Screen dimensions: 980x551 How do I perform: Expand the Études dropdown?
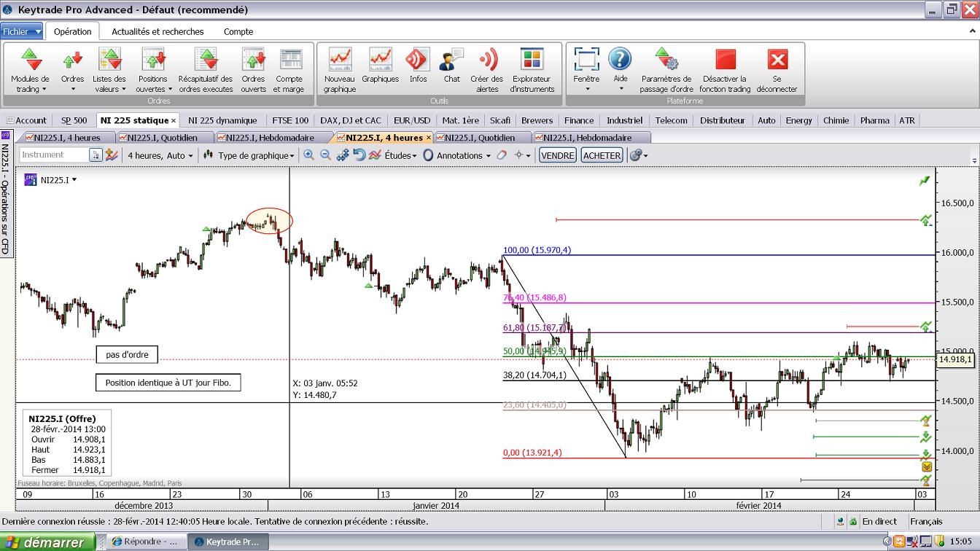393,155
